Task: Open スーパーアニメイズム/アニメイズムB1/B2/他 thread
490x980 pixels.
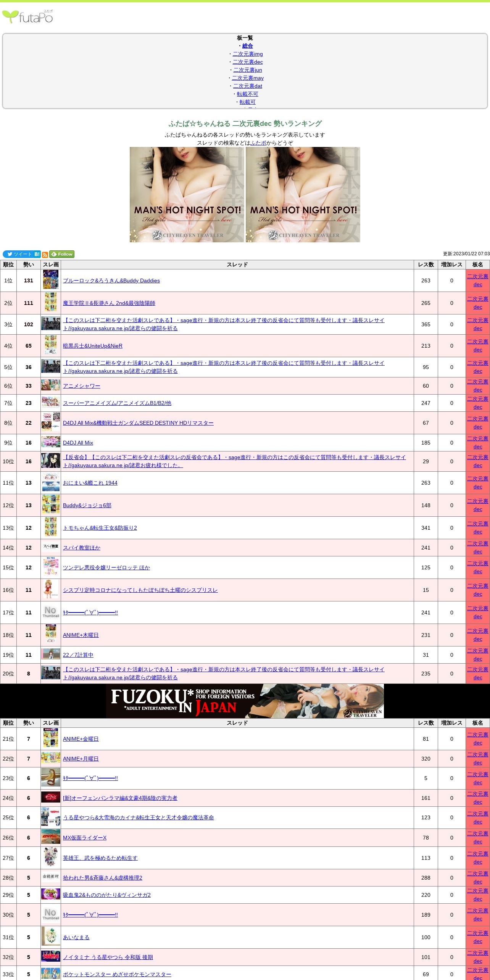Action: (117, 403)
